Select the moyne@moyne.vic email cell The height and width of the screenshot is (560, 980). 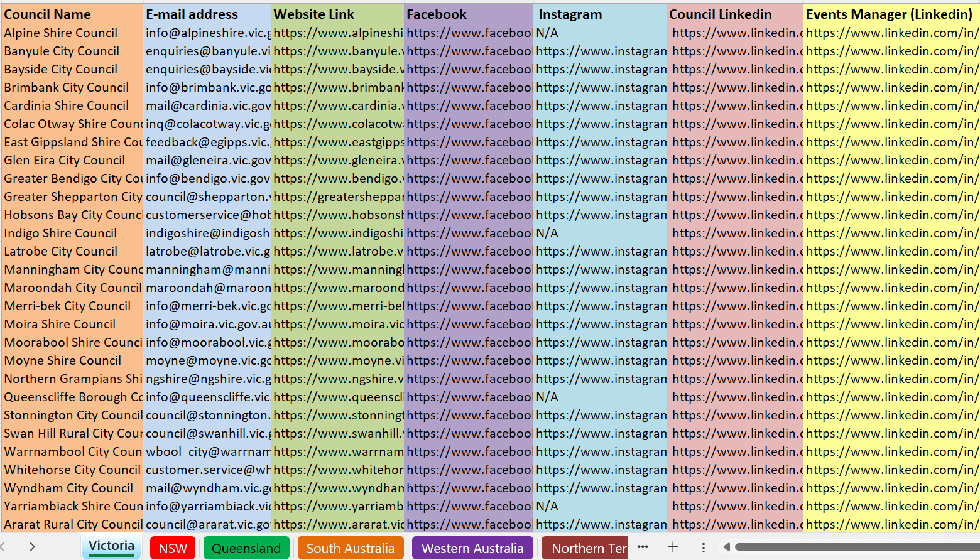pyautogui.click(x=207, y=360)
